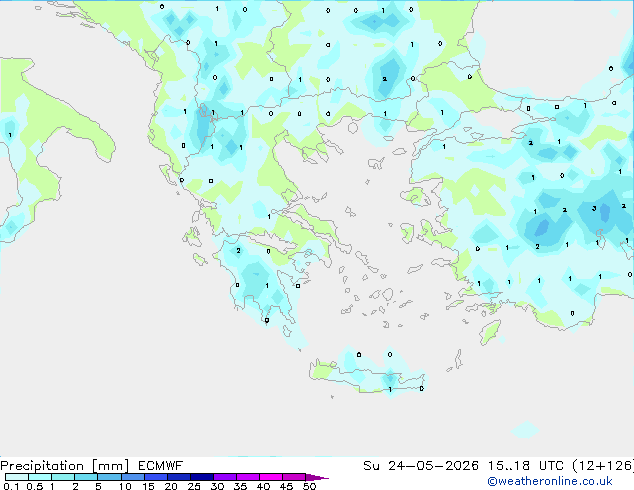Click the '(12+126)' forecast offset text
The width and height of the screenshot is (634, 490).
603,466
